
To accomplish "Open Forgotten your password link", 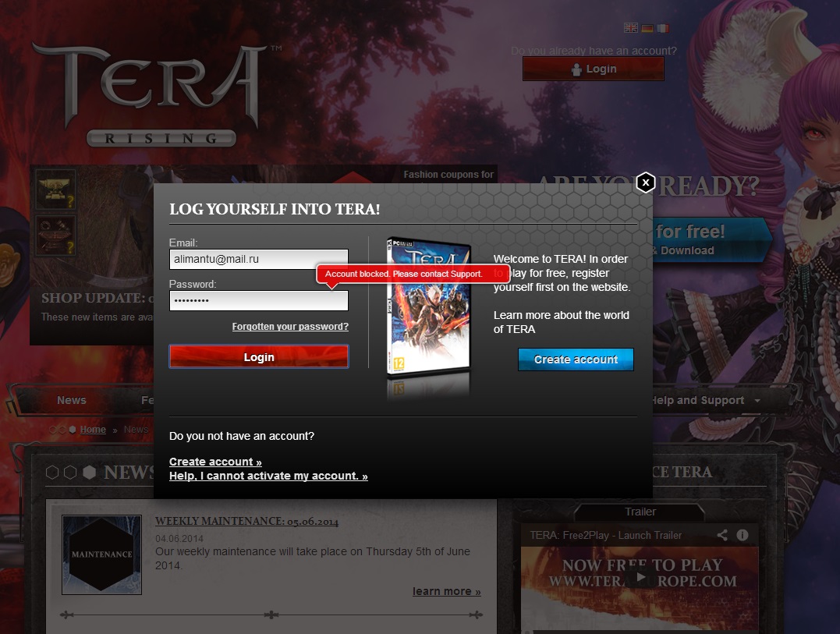I will [x=290, y=327].
